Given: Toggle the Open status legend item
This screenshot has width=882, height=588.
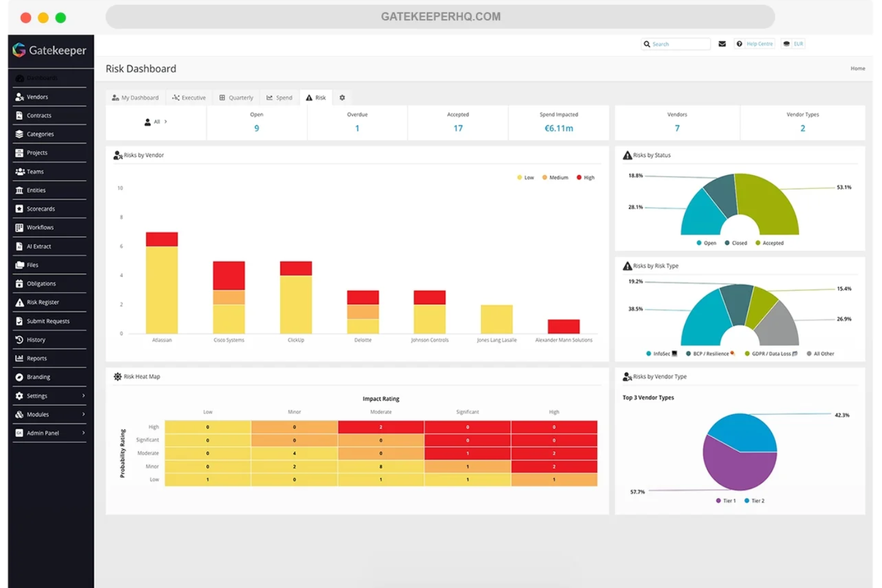Looking at the screenshot, I should [706, 243].
